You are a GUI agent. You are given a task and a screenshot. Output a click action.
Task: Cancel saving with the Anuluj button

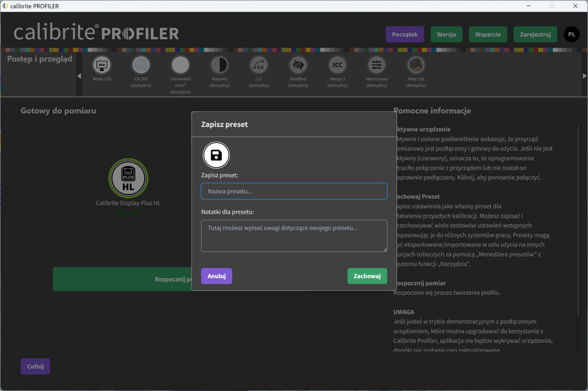coord(217,276)
